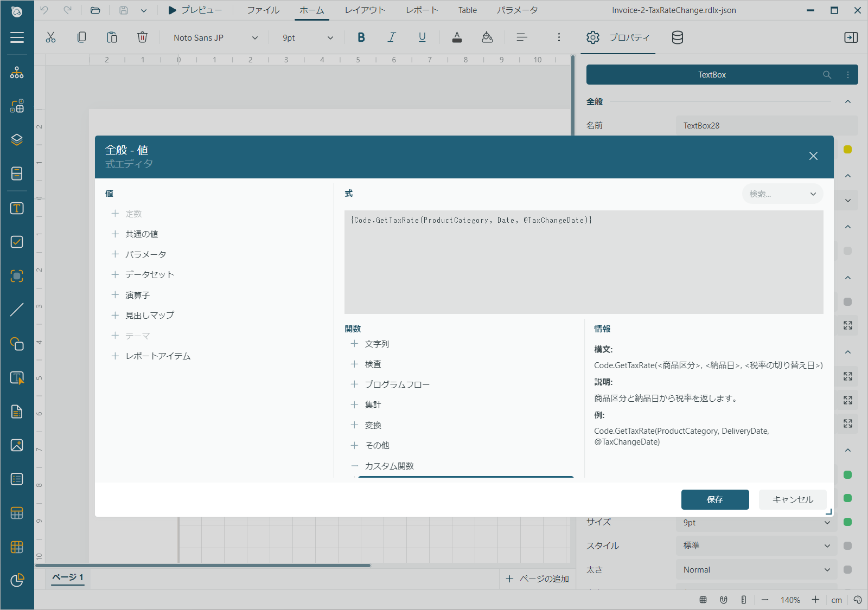Select the Line tool in sidebar
The image size is (868, 610).
(17, 310)
